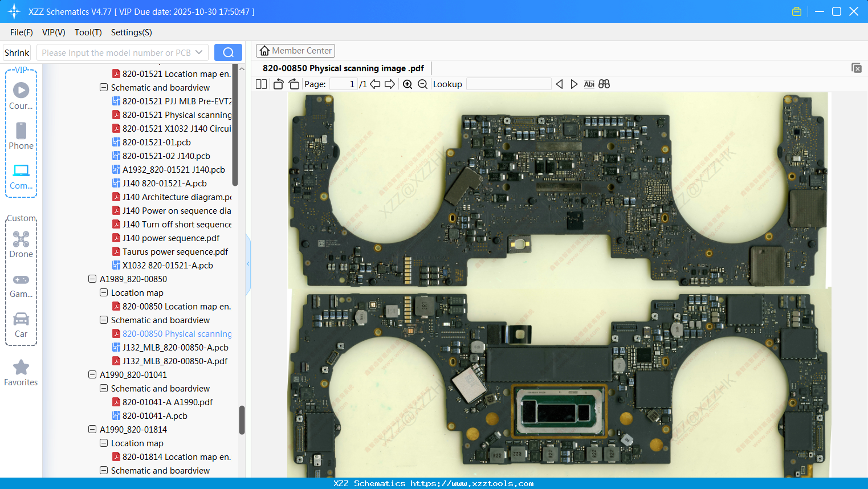Click the XZZ Schematics app logo

(14, 11)
